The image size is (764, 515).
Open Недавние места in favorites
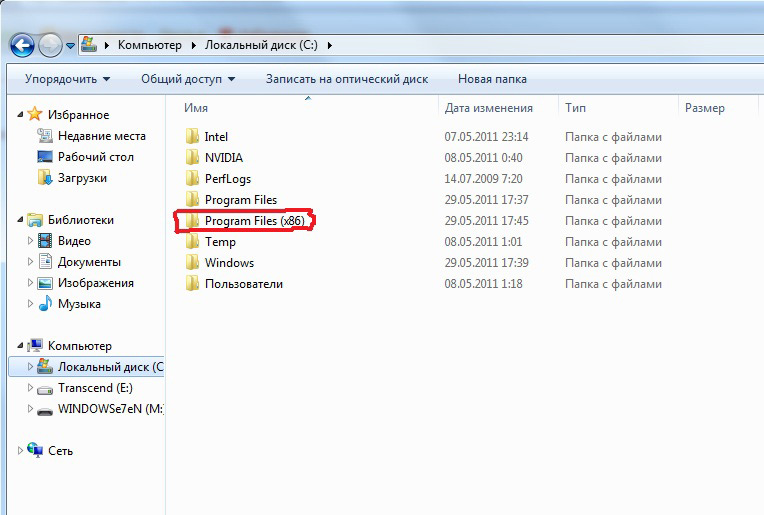[x=101, y=136]
